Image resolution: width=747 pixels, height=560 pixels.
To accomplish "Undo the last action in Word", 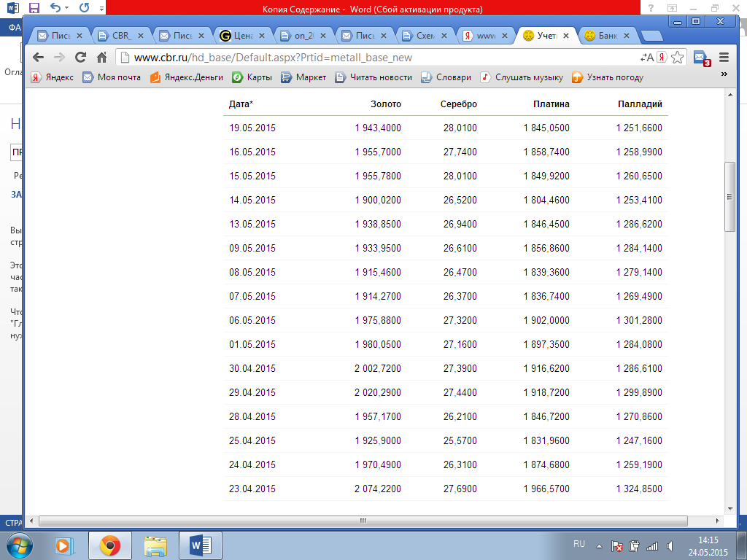I will click(x=55, y=8).
